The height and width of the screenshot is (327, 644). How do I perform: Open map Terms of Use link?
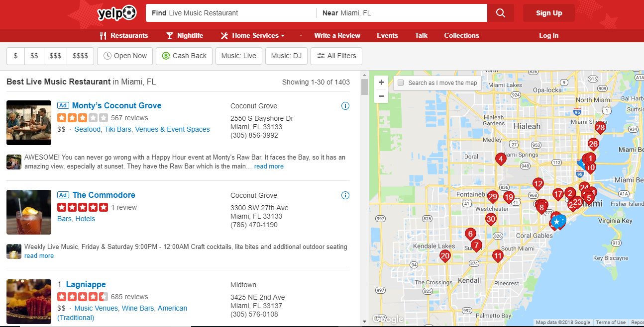(x=611, y=323)
